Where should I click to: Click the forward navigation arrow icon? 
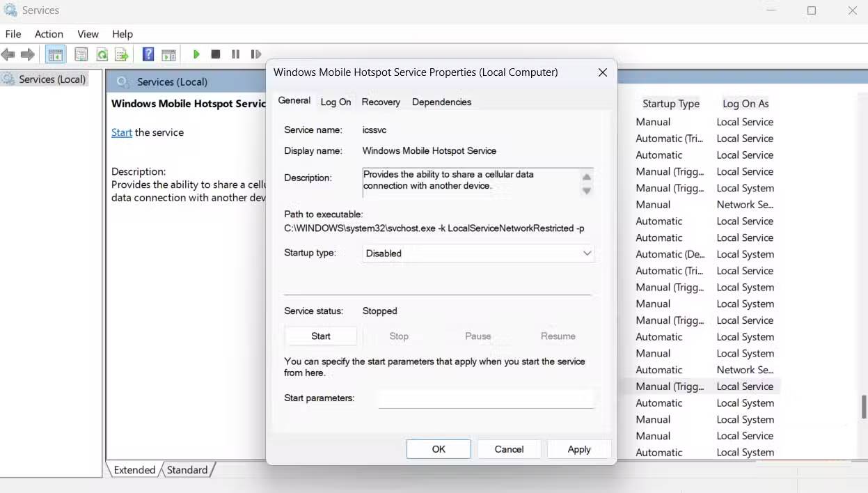(x=28, y=54)
